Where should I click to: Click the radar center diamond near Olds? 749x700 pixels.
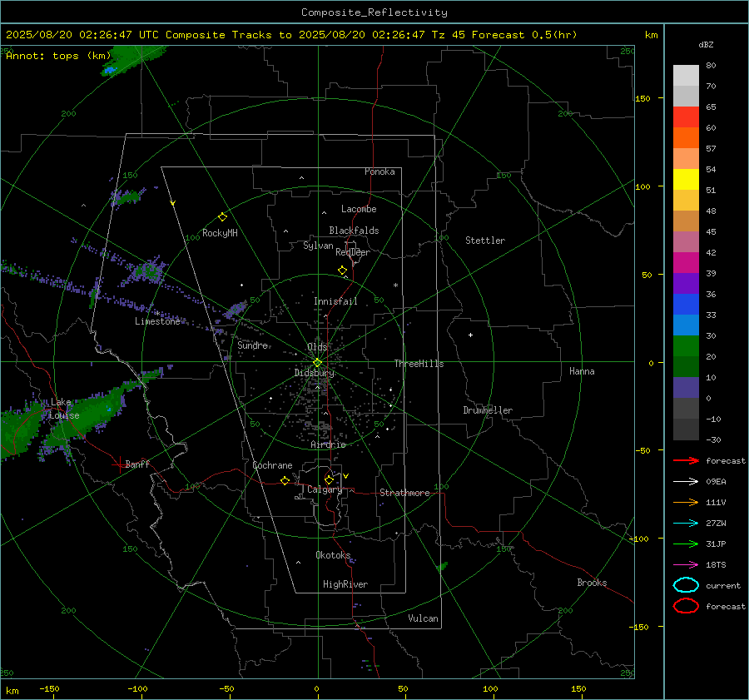click(x=318, y=363)
